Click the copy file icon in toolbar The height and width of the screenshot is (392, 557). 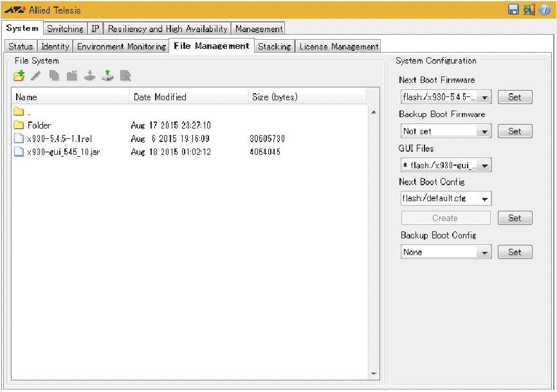pos(54,76)
